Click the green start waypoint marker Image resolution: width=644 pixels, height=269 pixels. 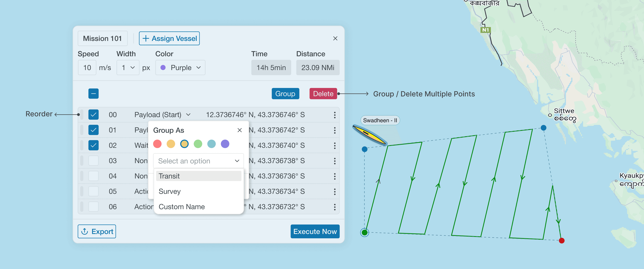click(x=364, y=233)
